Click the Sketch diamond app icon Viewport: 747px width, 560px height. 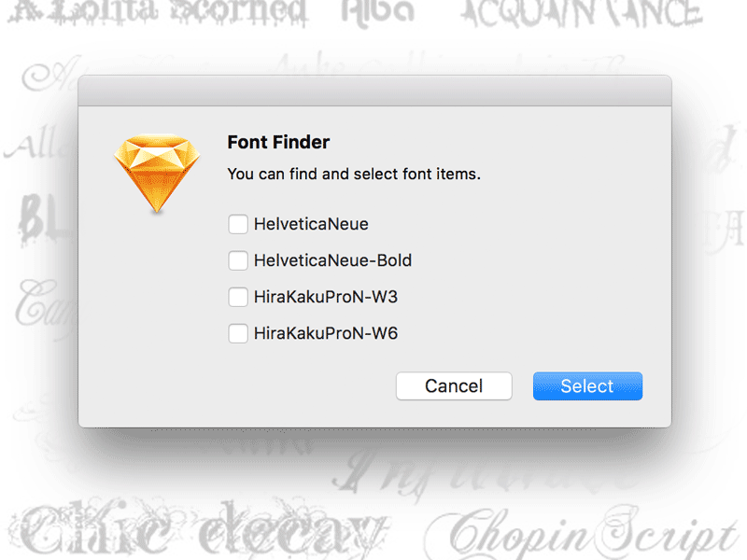[157, 174]
